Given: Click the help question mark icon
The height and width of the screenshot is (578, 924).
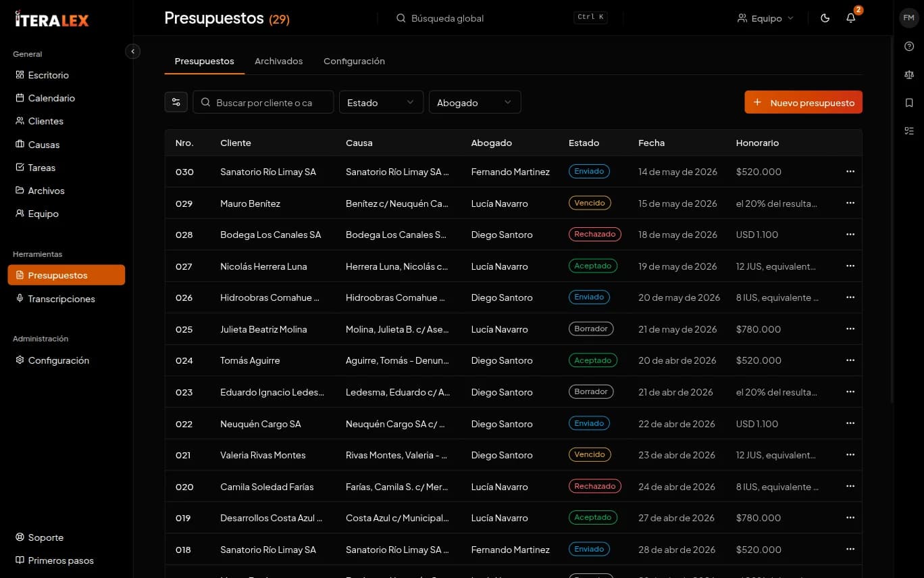Looking at the screenshot, I should [x=908, y=47].
